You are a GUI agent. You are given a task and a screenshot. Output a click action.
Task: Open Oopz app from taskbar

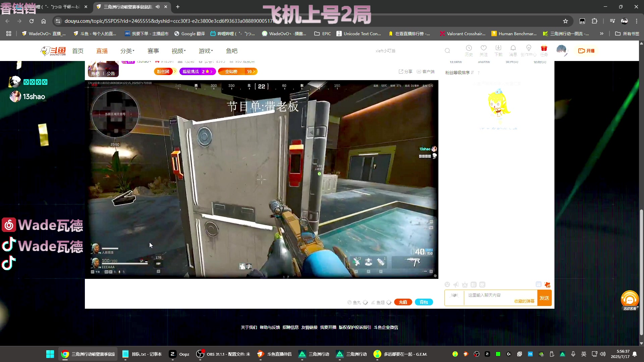coord(179,354)
